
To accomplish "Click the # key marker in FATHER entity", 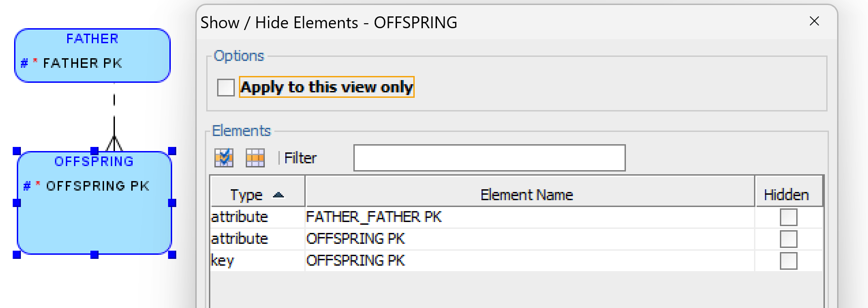I will [25, 63].
